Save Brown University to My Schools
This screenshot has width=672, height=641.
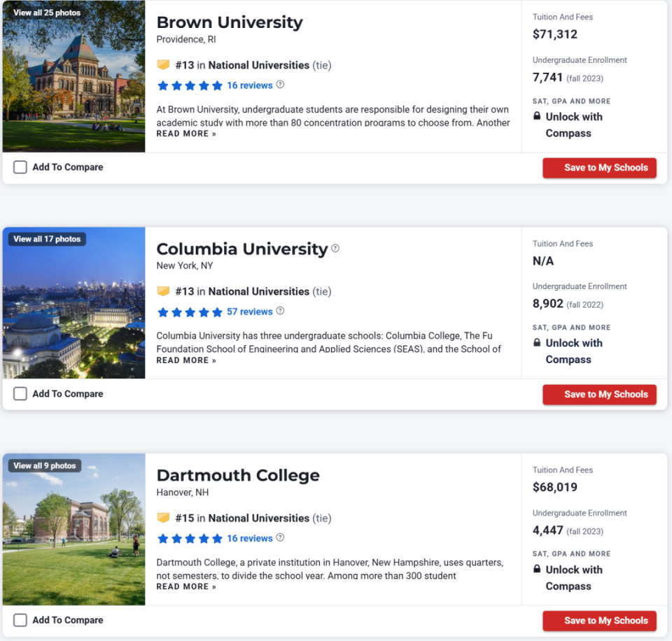[599, 167]
